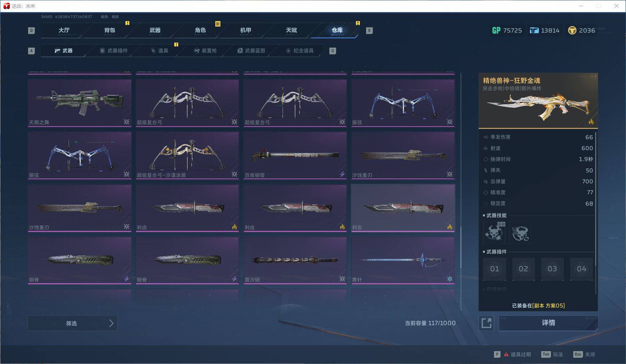Viewport: 626px width, 364px height.
Task: Click the blue ticket currency icon
Action: point(534,30)
